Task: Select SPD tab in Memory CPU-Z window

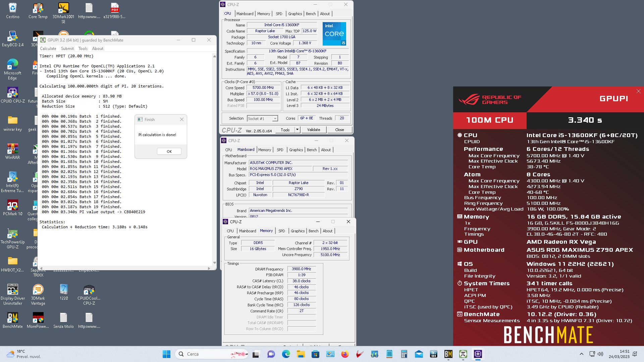Action: (x=282, y=231)
